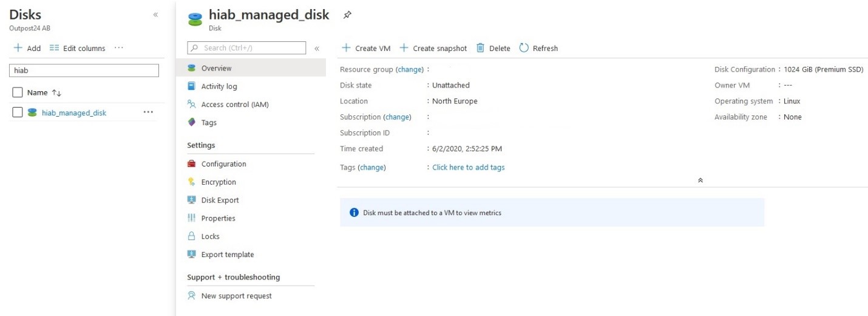Click the Create VM button
This screenshot has height=316, width=868.
pos(366,48)
